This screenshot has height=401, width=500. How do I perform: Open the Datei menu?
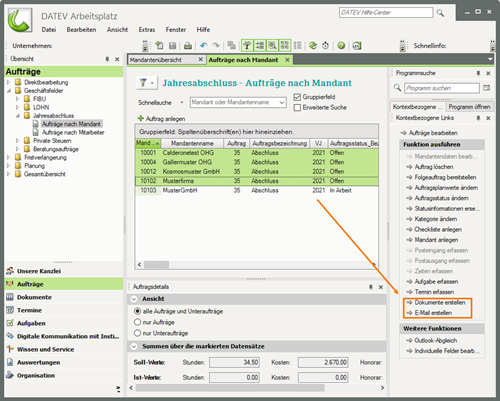click(x=49, y=30)
